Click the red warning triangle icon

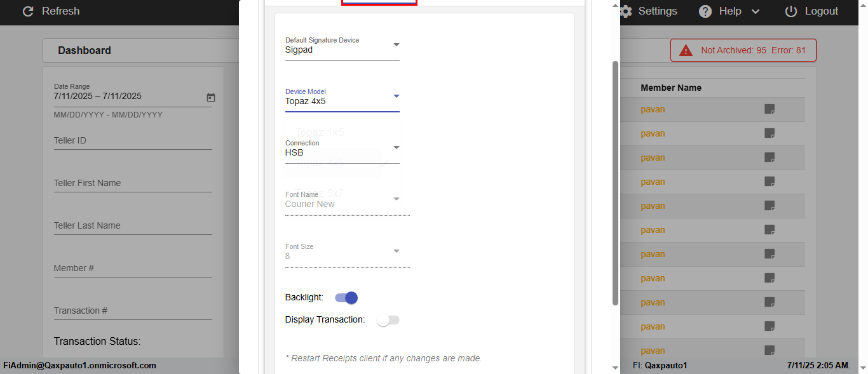point(686,50)
